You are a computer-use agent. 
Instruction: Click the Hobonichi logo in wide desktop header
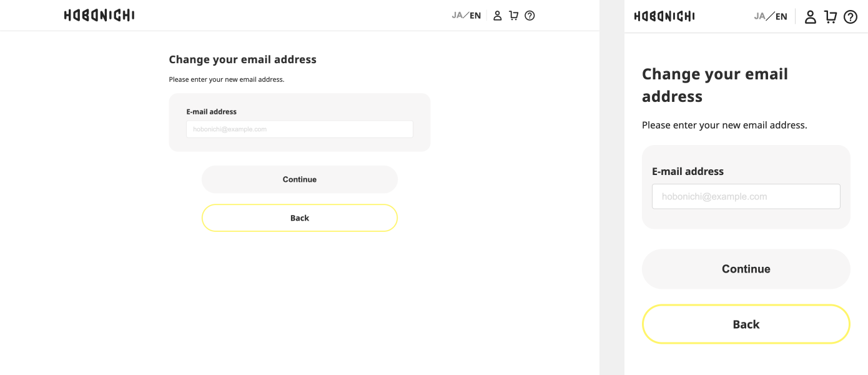(99, 16)
